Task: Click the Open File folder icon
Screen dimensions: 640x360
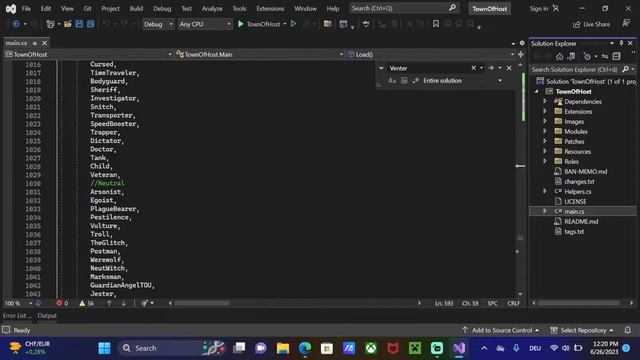Action: 68,24
